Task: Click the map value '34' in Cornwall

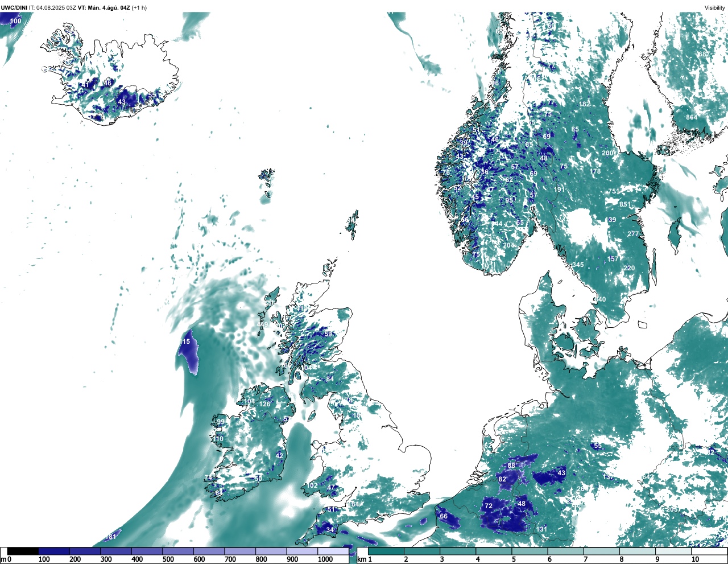Action: click(330, 530)
